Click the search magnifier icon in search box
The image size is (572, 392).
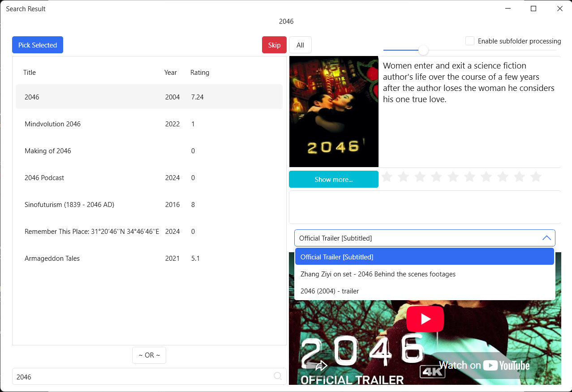pyautogui.click(x=278, y=376)
